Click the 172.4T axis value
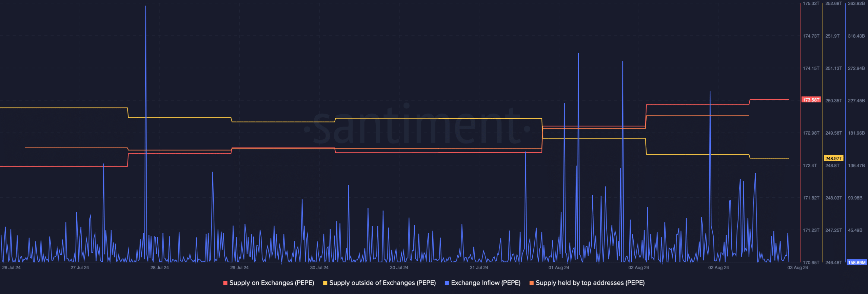 tap(810, 165)
